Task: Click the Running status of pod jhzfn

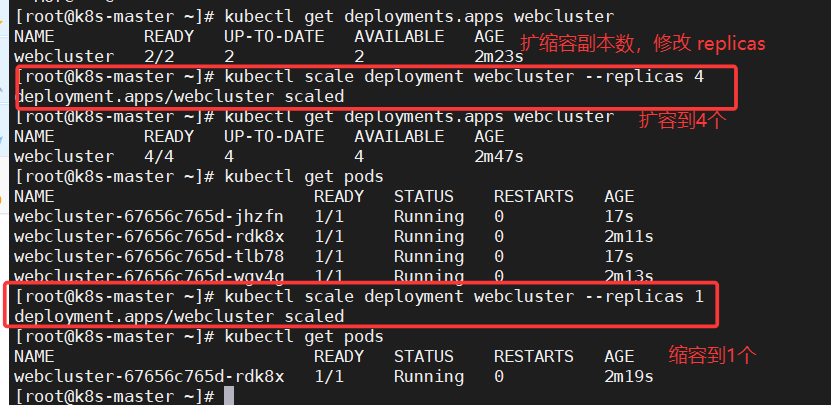Action: point(429,216)
